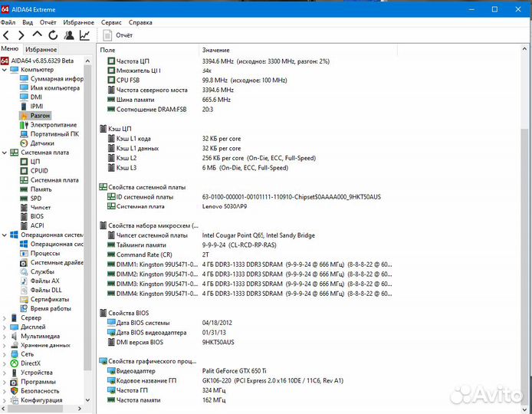Switch to the Меню tab

click(10, 49)
